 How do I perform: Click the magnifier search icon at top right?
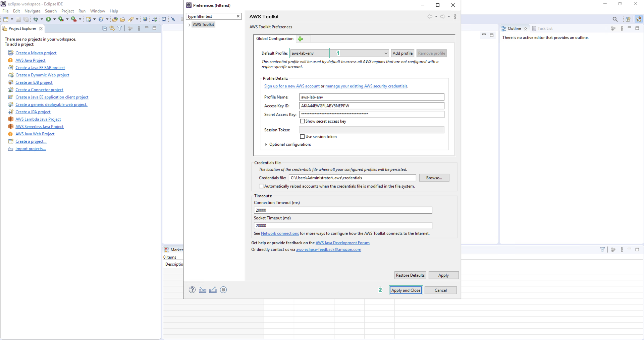point(615,19)
